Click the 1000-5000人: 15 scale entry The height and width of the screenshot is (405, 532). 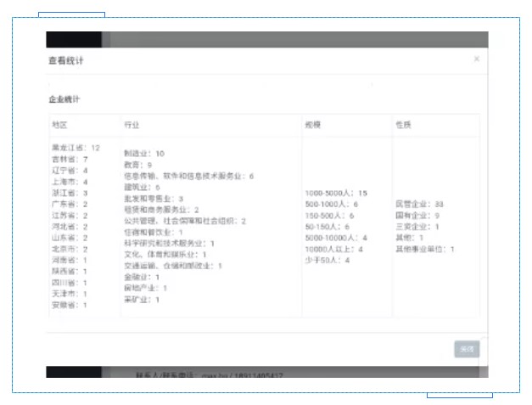[336, 193]
